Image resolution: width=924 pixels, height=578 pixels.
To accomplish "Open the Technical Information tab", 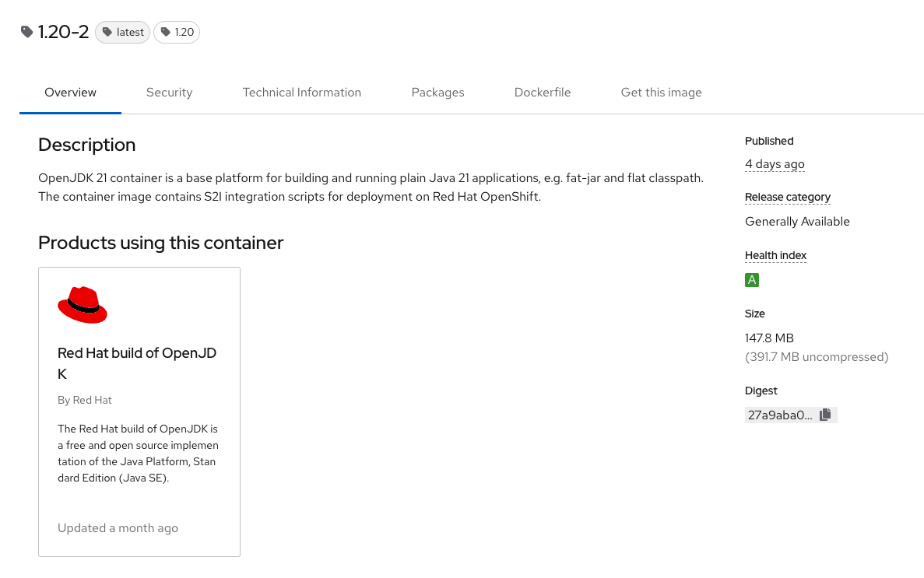I will pyautogui.click(x=302, y=93).
